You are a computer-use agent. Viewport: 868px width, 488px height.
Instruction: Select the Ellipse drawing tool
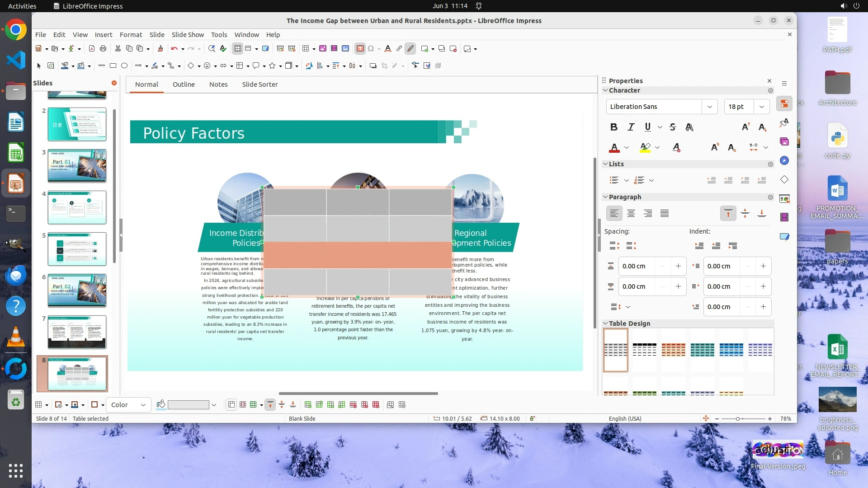coord(124,66)
